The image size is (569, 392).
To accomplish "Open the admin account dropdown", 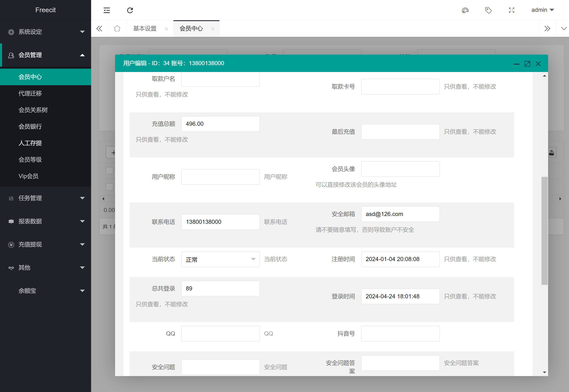I will tap(543, 10).
